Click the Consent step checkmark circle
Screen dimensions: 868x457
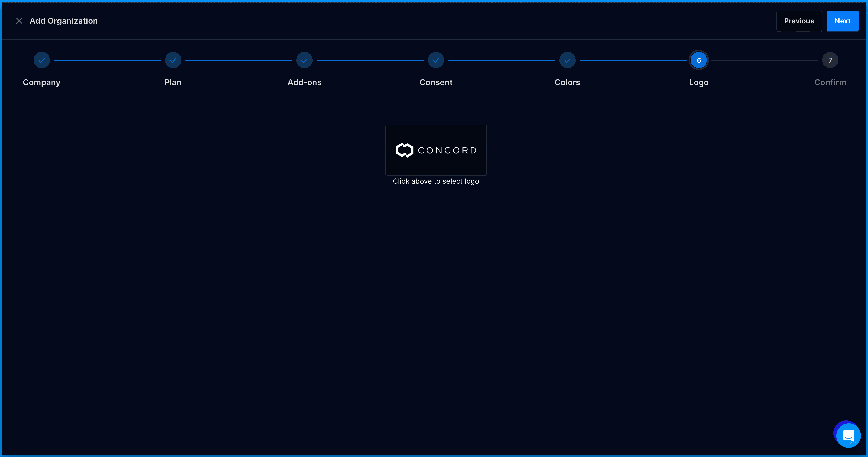(436, 60)
